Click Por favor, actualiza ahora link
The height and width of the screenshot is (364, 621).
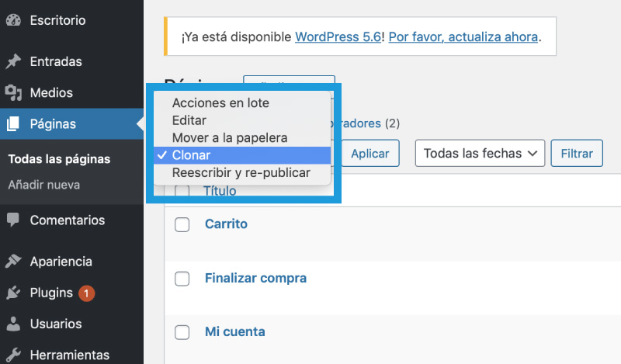(463, 36)
